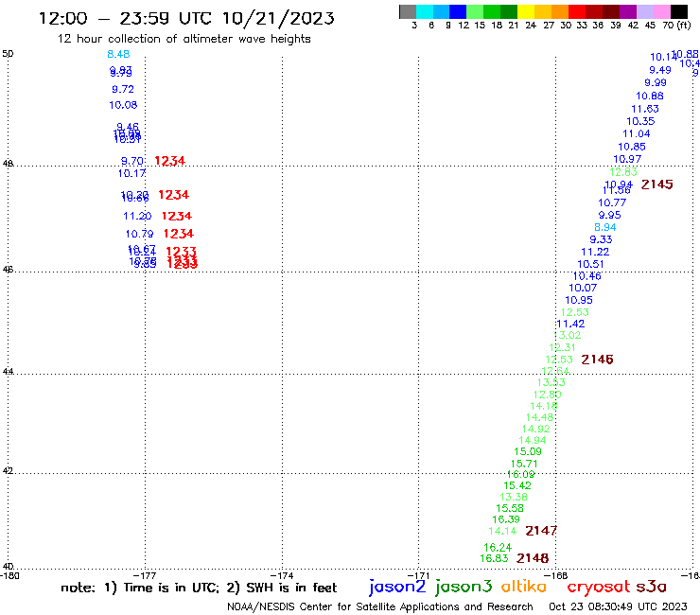
Task: Click the title '12:00 – 23:59 UTC 10/21/2023'
Action: 186,18
